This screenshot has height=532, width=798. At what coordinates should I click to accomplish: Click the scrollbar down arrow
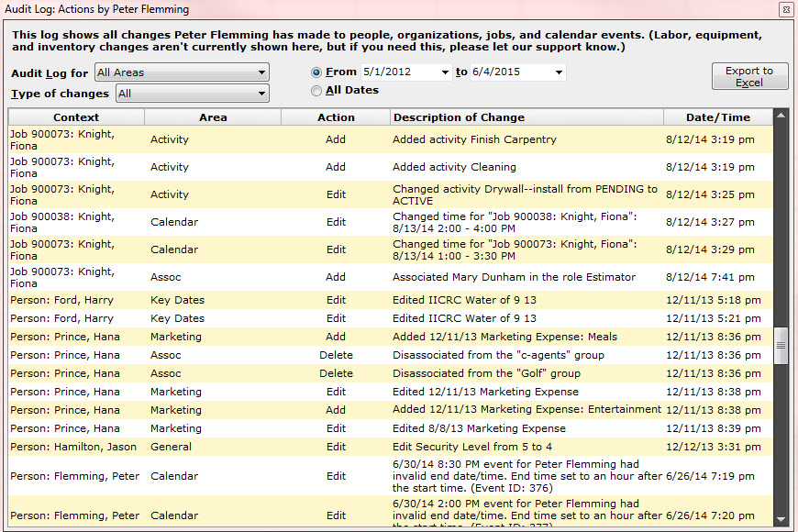(781, 520)
